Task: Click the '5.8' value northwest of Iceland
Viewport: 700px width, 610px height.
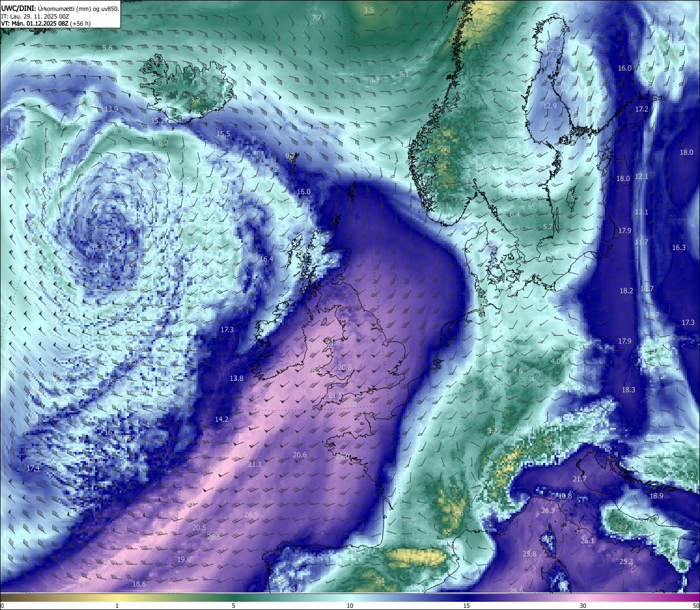Action: pos(107,48)
